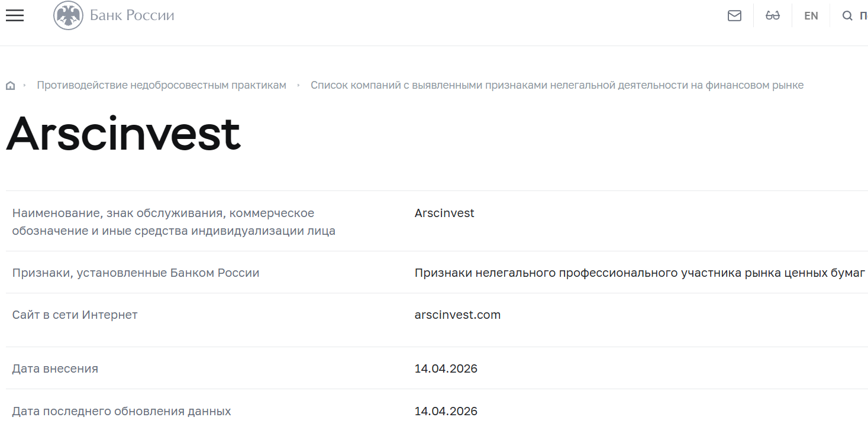Viewport: 868px width, 430px height.
Task: Click the Банк России logo text
Action: (x=131, y=15)
